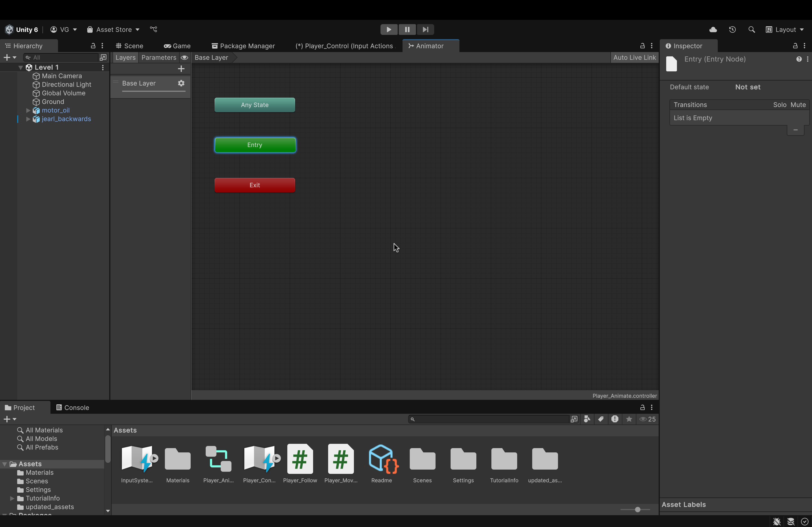
Task: Add a new animator layer
Action: (x=181, y=69)
